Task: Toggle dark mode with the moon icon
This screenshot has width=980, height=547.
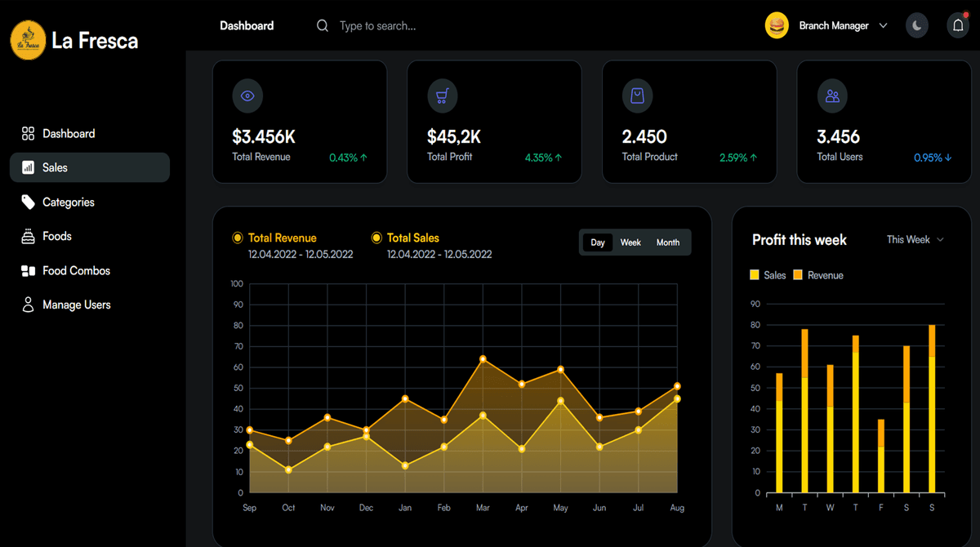Action: click(916, 25)
